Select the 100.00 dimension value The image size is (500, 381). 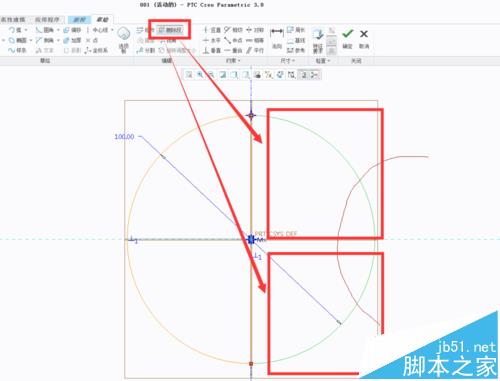coord(124,137)
